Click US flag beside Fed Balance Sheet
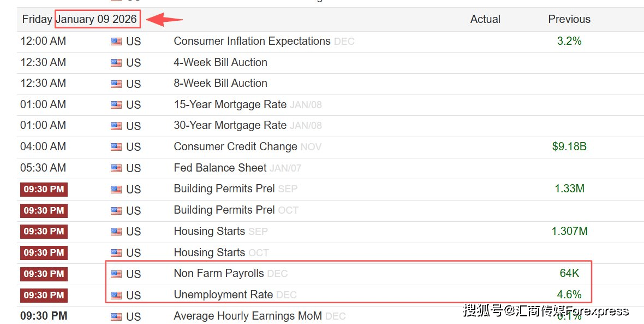Viewport: 644px width, 324px height. click(116, 168)
